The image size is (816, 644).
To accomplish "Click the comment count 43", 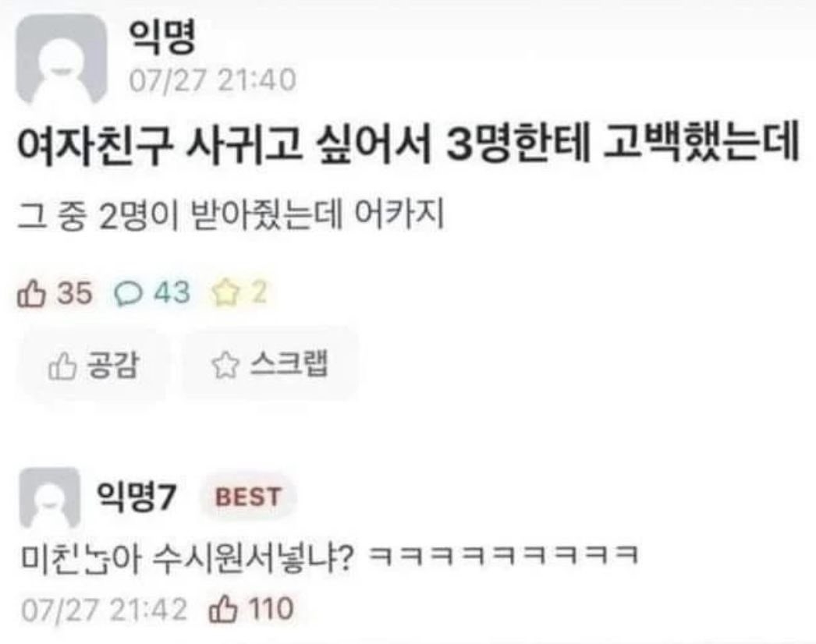I will coord(171,292).
